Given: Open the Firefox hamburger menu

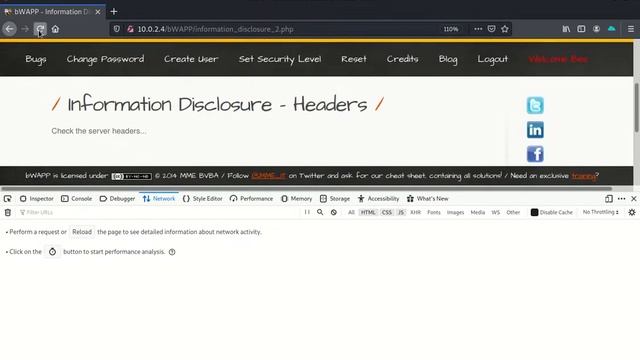Looking at the screenshot, I should tap(631, 29).
